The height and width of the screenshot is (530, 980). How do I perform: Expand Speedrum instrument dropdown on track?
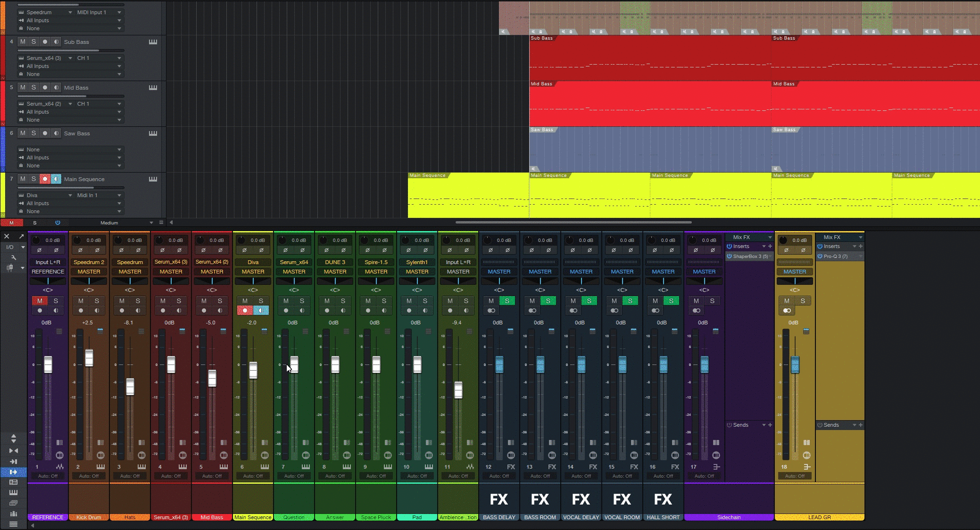point(70,12)
